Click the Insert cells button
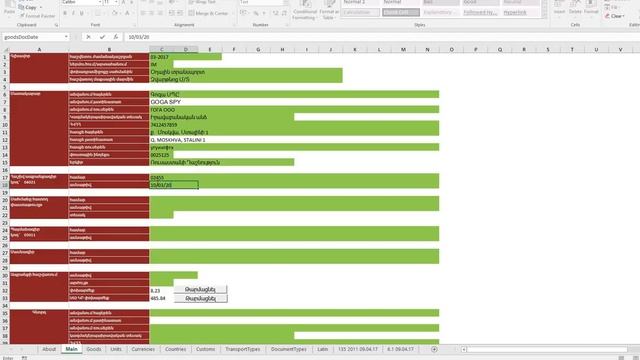 coord(559,8)
